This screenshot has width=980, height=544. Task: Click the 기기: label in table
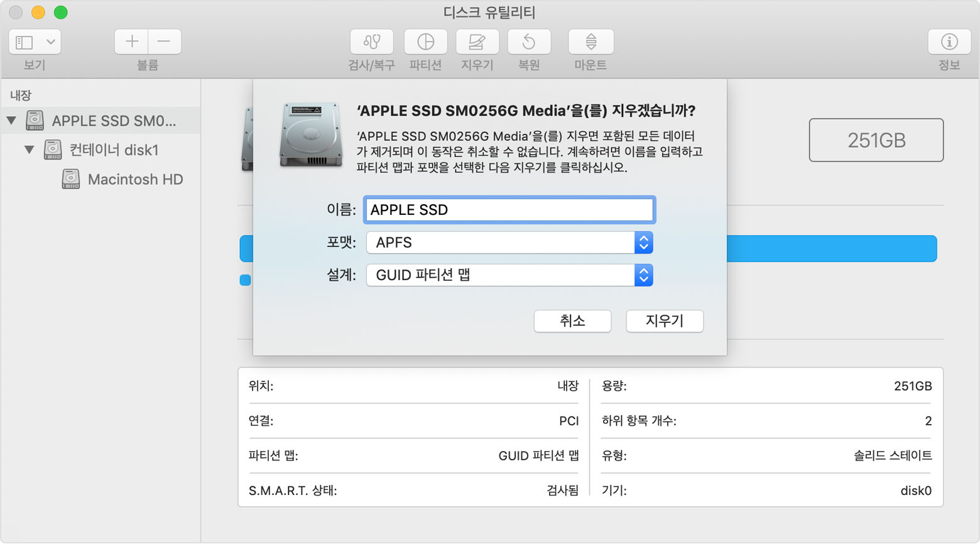point(614,491)
